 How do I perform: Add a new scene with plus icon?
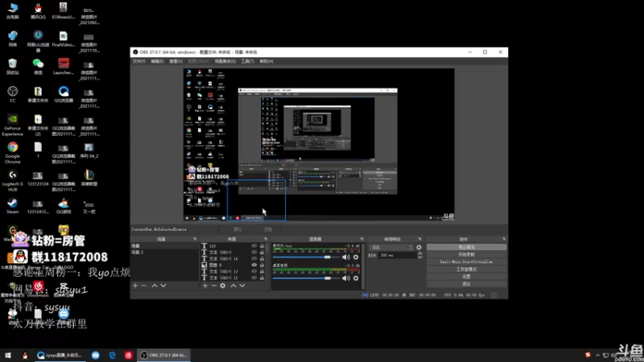135,286
